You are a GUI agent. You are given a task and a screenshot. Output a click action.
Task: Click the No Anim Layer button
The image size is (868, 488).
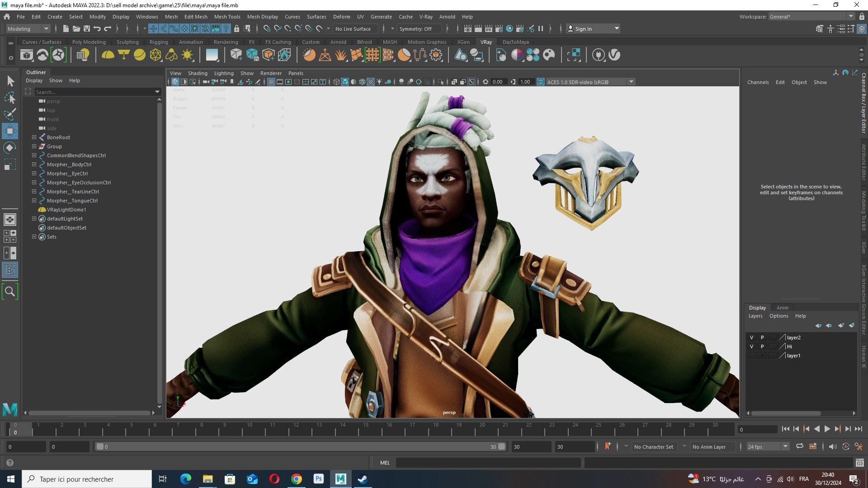[x=709, y=447]
